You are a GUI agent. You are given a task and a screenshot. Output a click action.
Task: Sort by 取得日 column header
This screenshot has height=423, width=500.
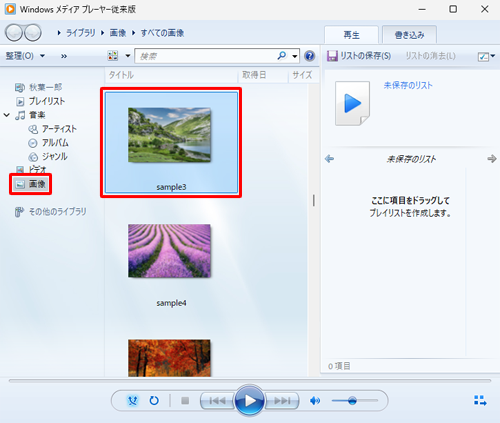[x=263, y=75]
